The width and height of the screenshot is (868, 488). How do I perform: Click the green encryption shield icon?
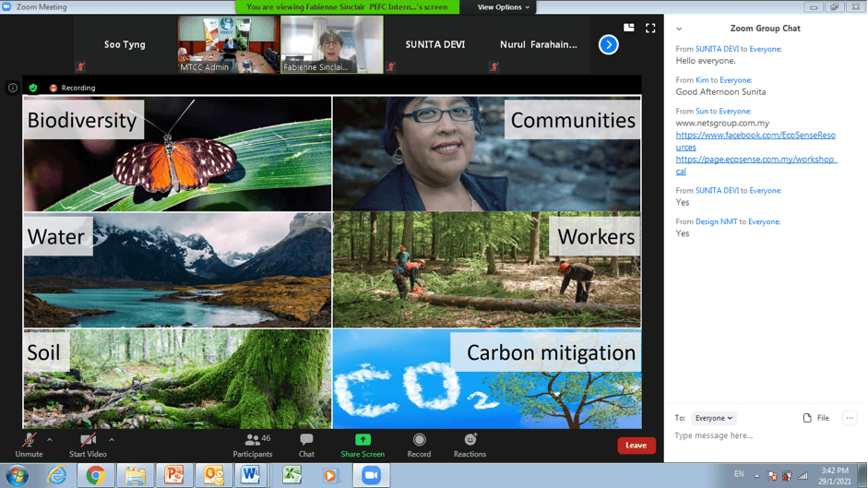click(x=33, y=89)
